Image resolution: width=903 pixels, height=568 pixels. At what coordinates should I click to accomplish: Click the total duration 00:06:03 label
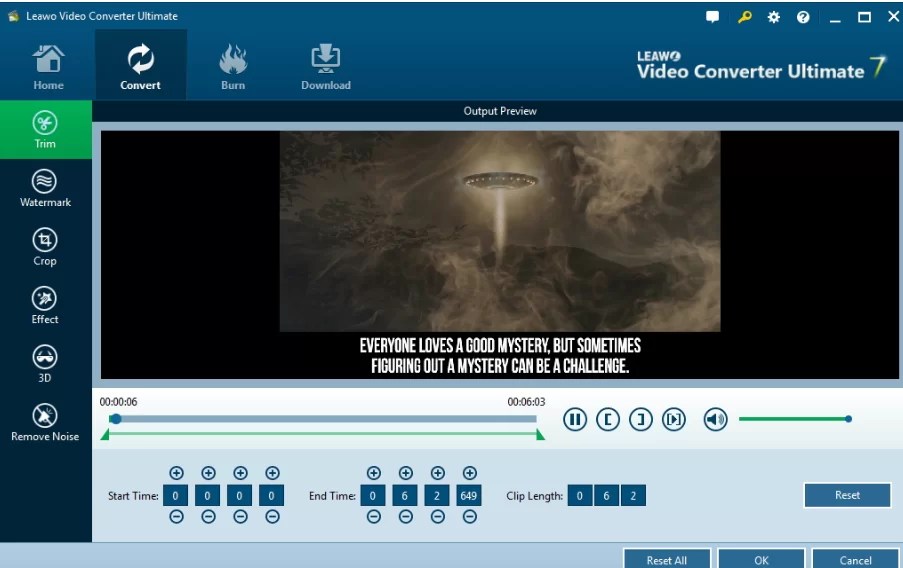526,402
